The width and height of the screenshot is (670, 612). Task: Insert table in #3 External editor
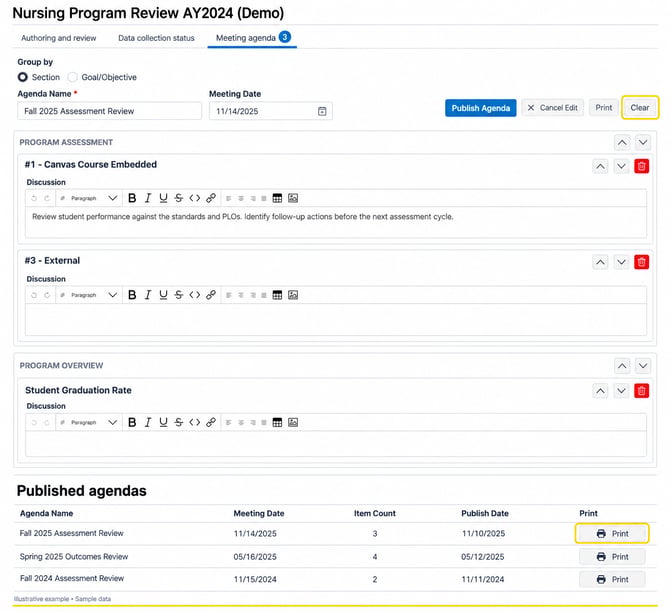click(277, 295)
